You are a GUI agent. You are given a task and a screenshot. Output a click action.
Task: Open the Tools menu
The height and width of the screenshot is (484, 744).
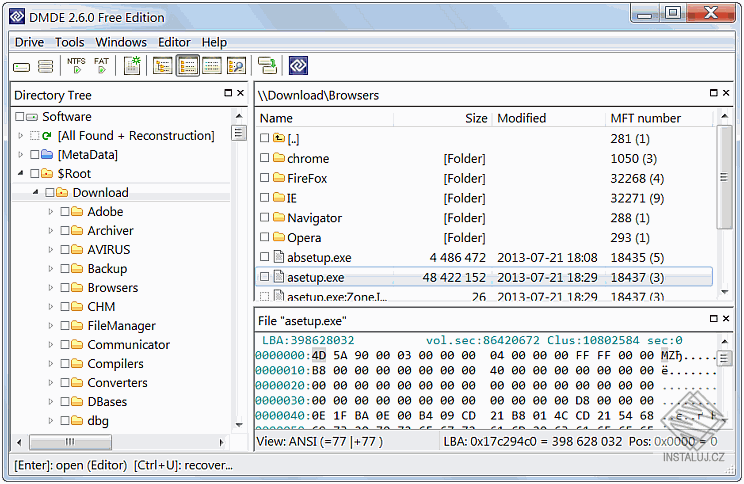(x=69, y=42)
